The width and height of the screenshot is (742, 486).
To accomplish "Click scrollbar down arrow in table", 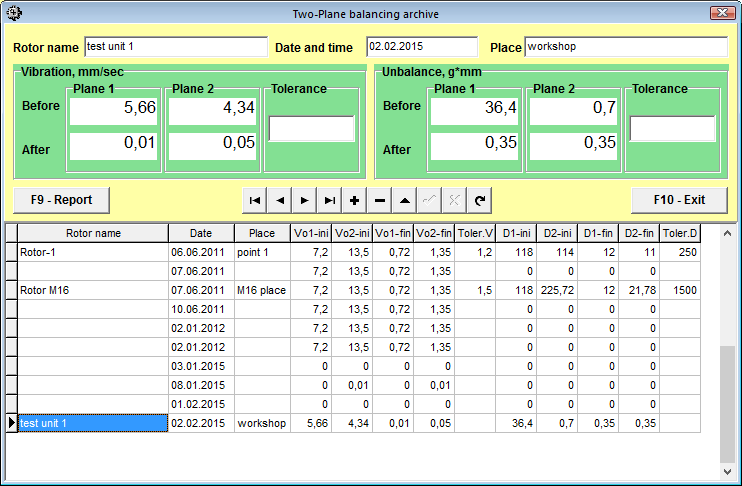I will (x=727, y=471).
